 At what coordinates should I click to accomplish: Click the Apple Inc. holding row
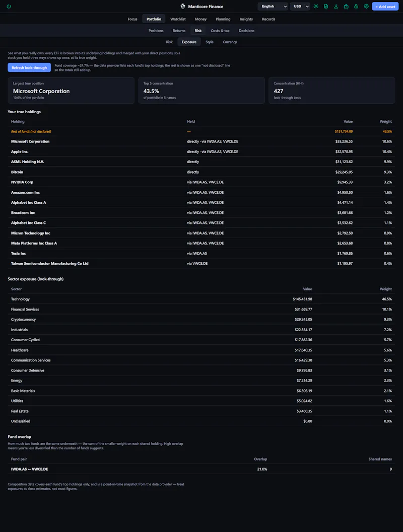coord(201,151)
